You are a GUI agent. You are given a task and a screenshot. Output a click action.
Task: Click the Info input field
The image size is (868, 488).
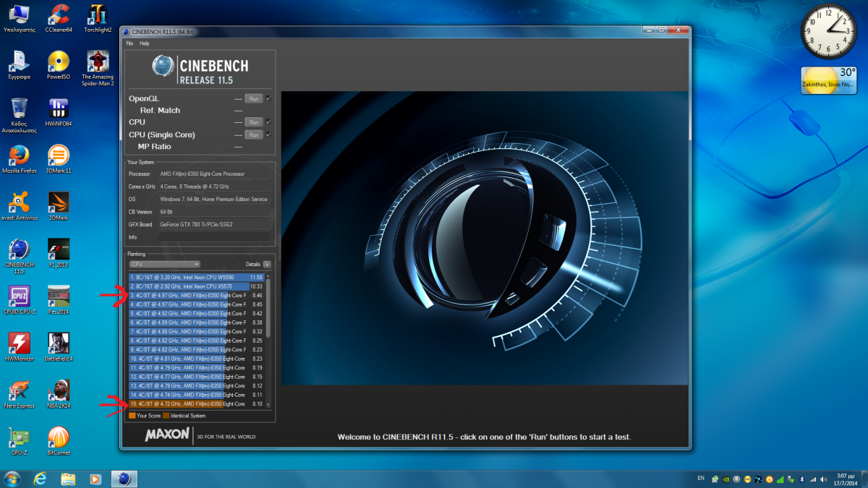[214, 237]
